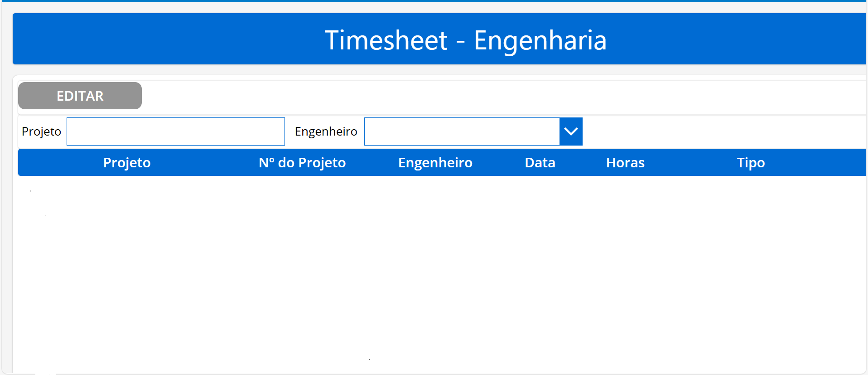
Task: Click the Horas column header
Action: (625, 162)
